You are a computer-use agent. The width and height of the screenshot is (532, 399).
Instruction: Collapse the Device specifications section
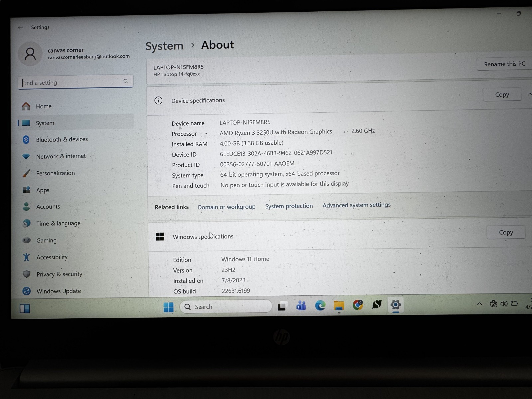(529, 94)
